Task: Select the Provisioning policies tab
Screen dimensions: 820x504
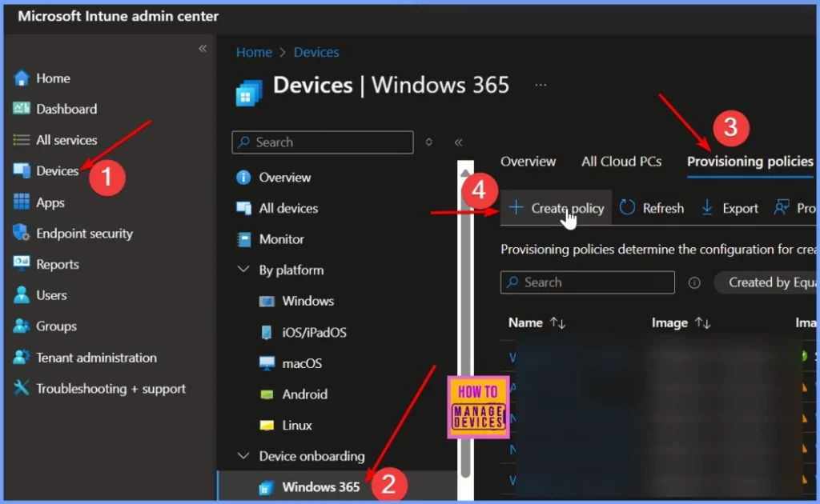Action: pyautogui.click(x=750, y=162)
